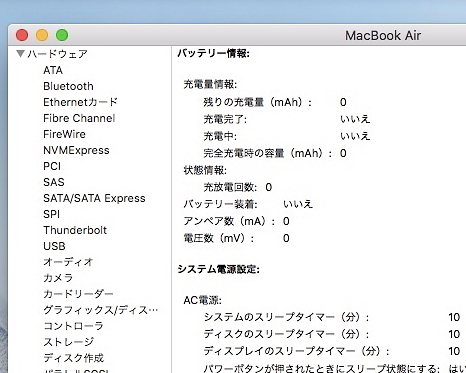Choose FireWire from the hardware list

[64, 134]
